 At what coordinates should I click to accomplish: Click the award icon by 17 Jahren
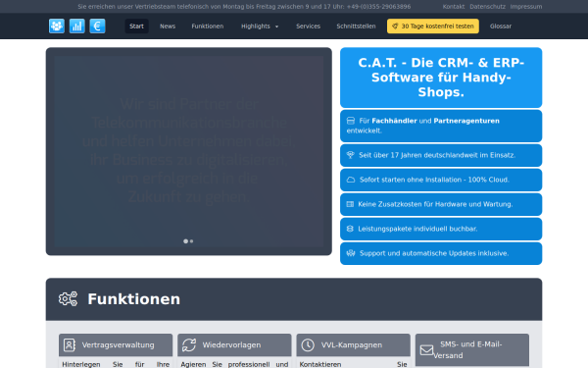(x=350, y=155)
